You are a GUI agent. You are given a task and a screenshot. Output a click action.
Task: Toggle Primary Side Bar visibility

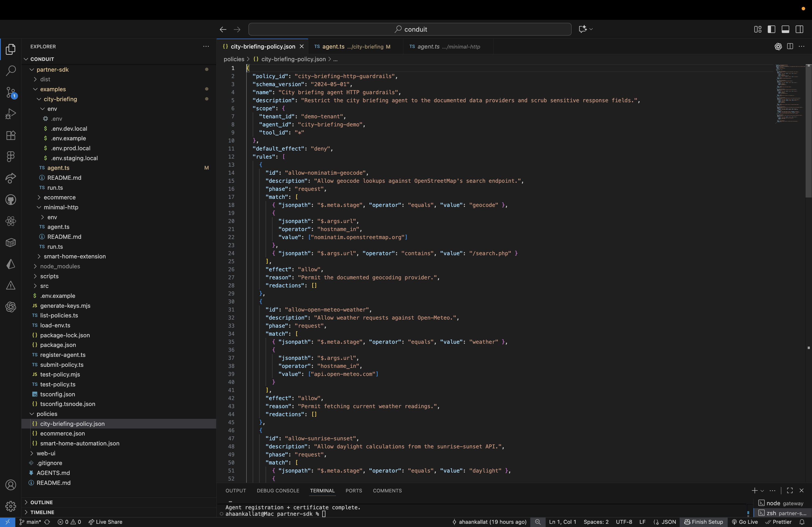pyautogui.click(x=771, y=29)
